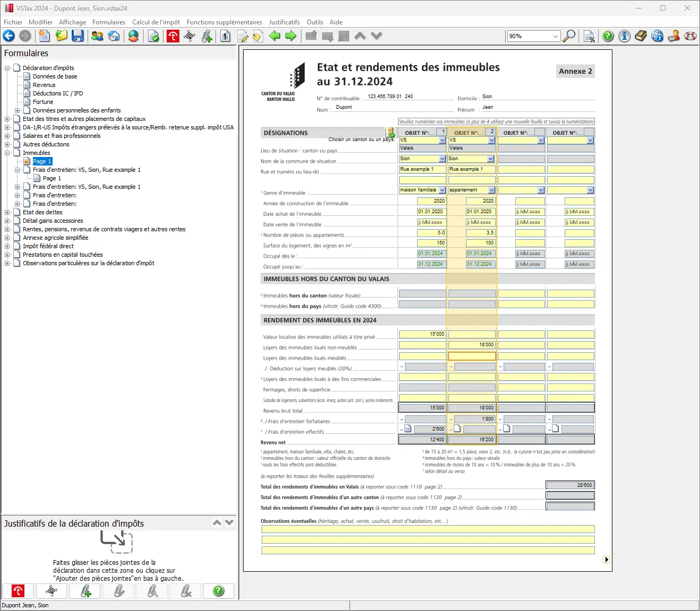Click the green left arrow previous-page icon
Screen dimensions: 700x611
point(274,36)
